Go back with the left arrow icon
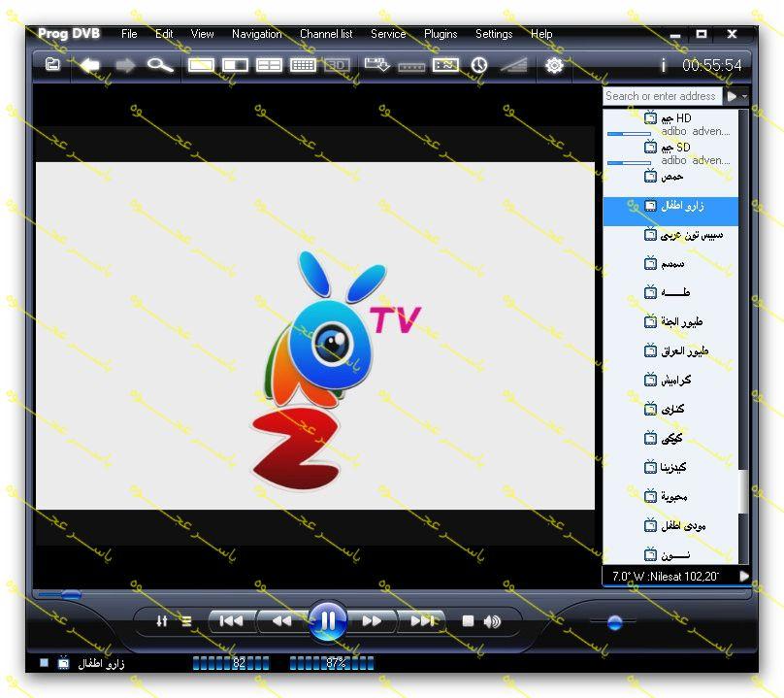The width and height of the screenshot is (784, 698). [90, 65]
